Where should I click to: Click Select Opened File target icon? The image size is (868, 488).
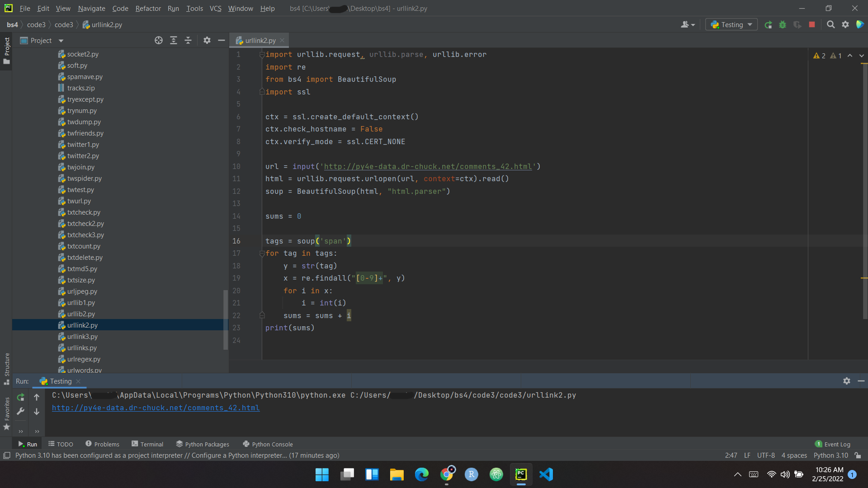[159, 41]
